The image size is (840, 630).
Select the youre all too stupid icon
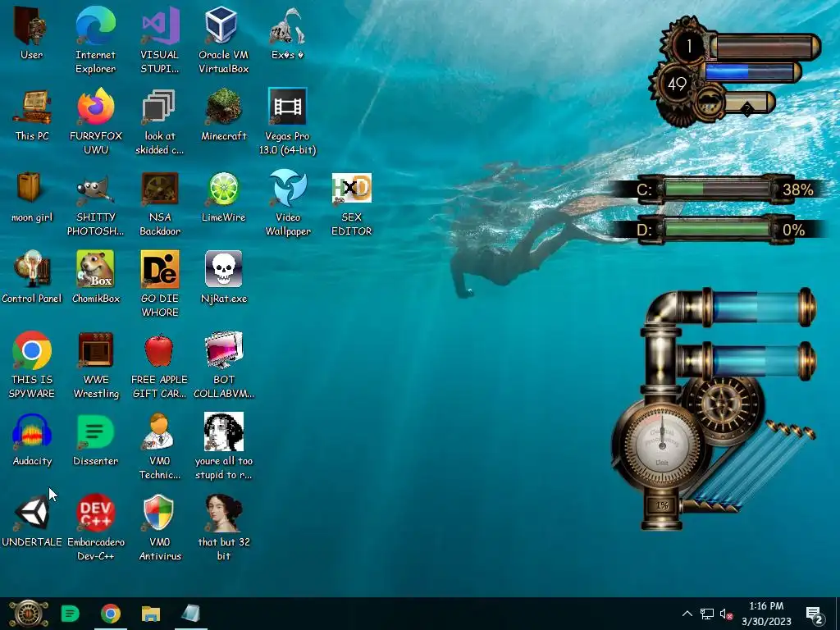224,446
